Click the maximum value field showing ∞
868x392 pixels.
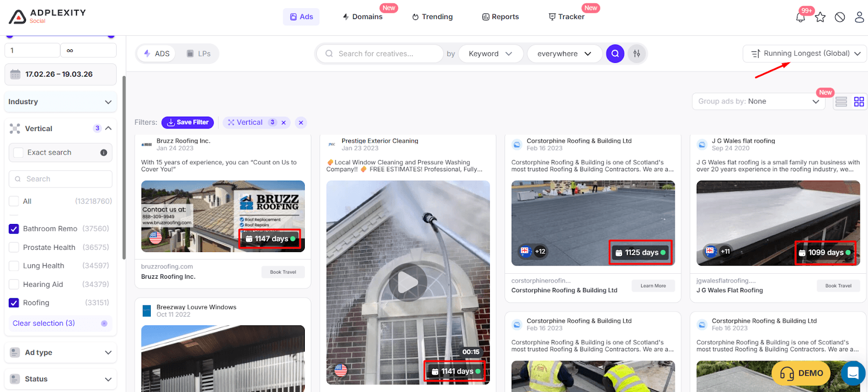(88, 50)
